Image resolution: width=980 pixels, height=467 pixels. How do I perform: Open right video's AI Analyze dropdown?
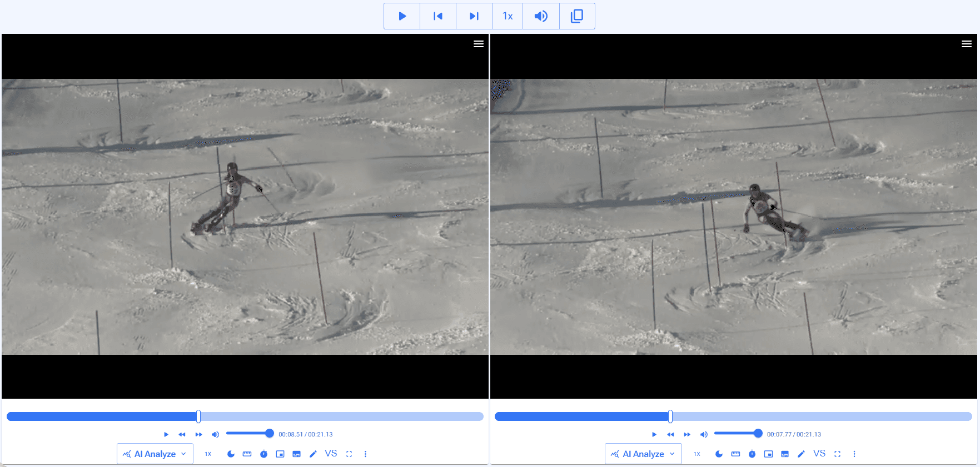(643, 454)
